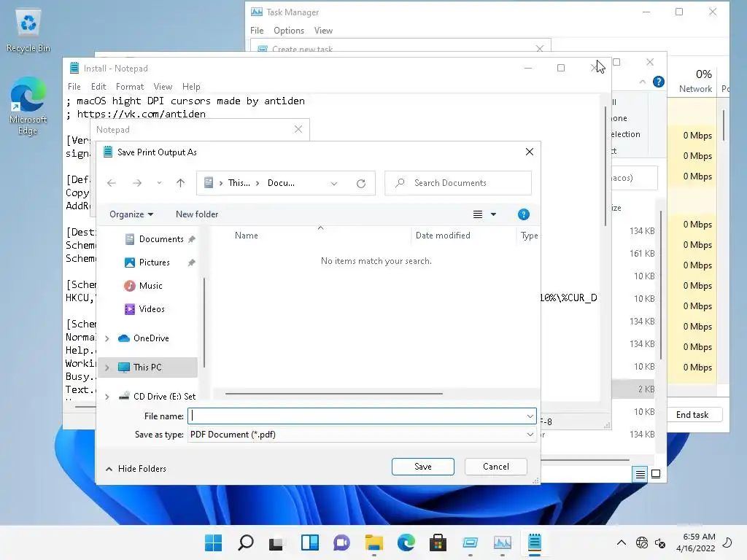Open the view options dropdown arrow
The height and width of the screenshot is (560, 747).
click(x=494, y=214)
